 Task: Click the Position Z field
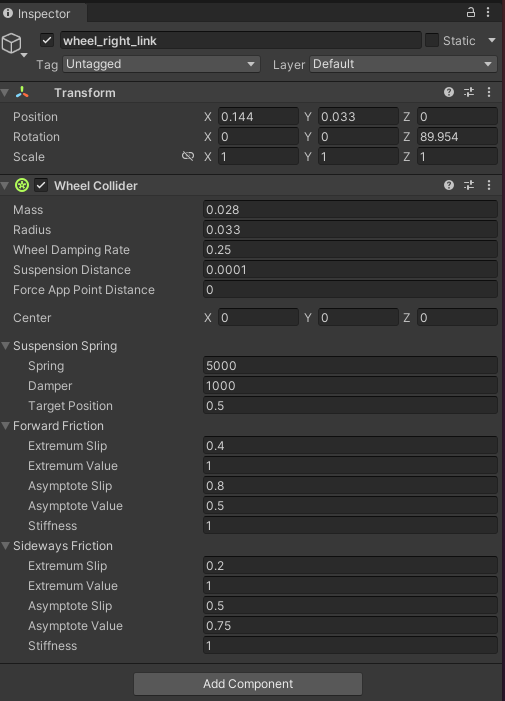[x=457, y=116]
